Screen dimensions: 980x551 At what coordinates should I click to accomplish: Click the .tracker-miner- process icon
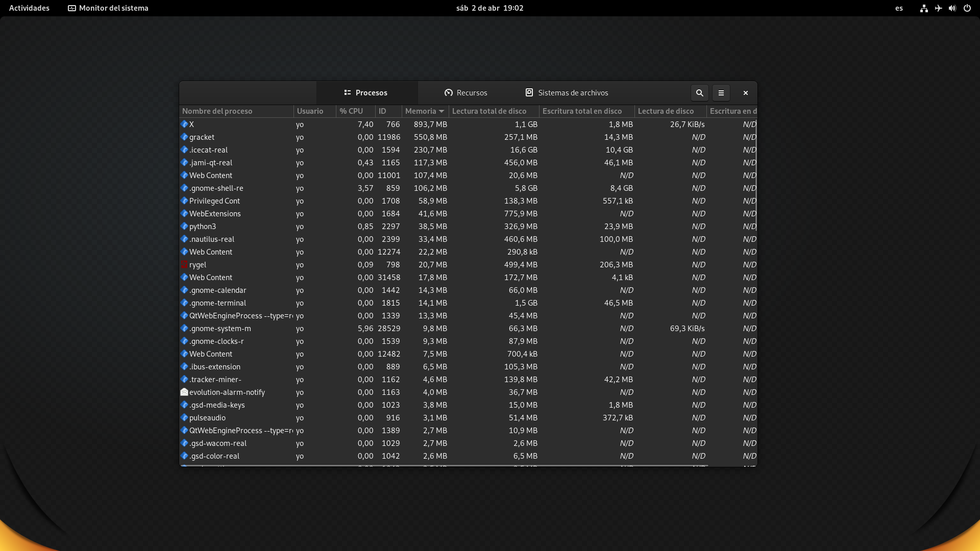(x=184, y=379)
